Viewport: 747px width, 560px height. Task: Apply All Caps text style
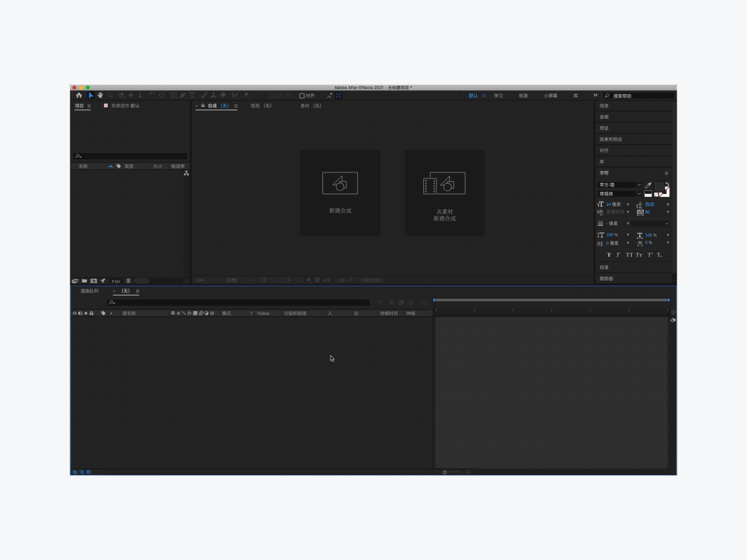(629, 255)
